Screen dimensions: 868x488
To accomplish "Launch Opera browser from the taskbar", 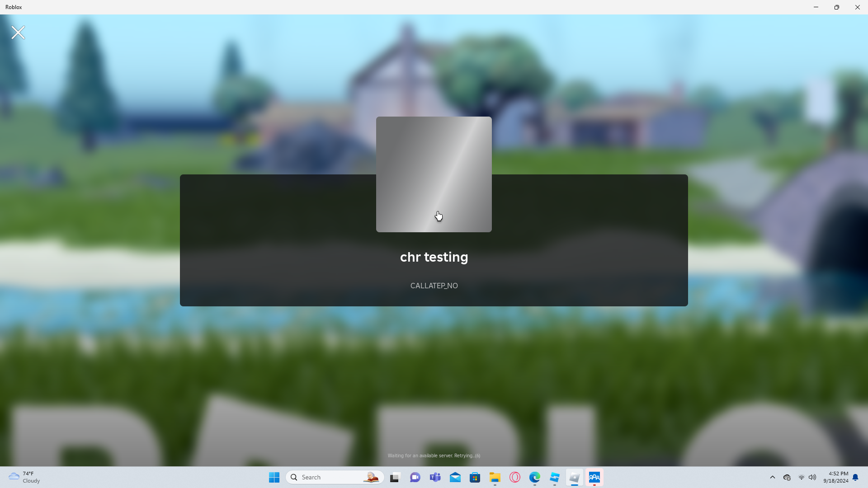I will (514, 477).
